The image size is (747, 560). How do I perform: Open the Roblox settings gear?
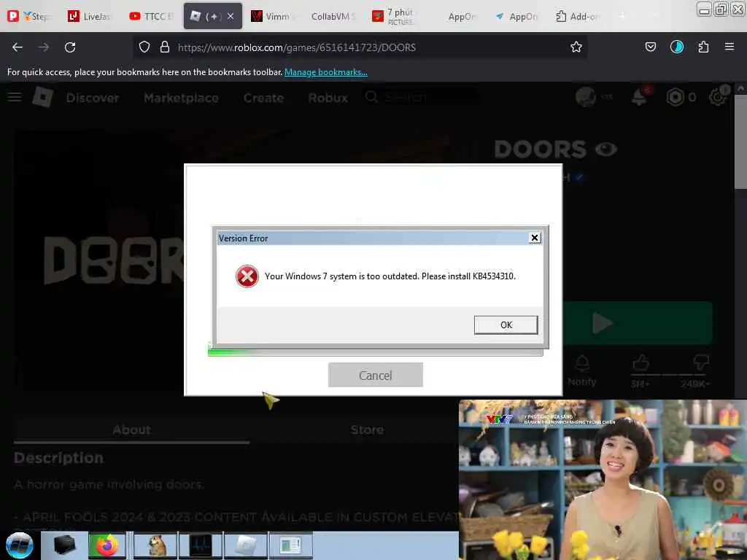click(718, 97)
